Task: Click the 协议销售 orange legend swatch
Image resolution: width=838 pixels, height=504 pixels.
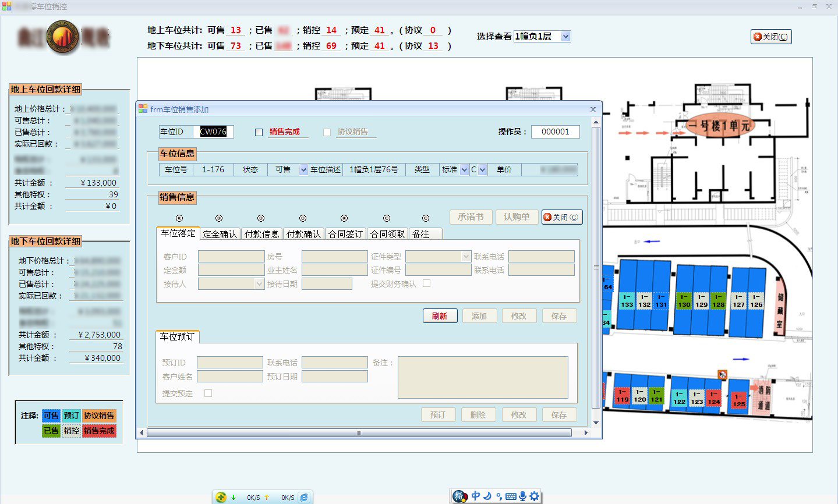Action: [99, 416]
